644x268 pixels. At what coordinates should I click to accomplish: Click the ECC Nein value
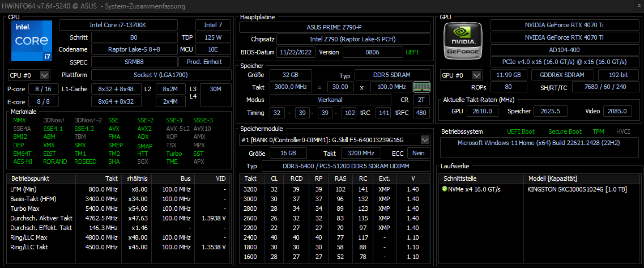click(419, 153)
